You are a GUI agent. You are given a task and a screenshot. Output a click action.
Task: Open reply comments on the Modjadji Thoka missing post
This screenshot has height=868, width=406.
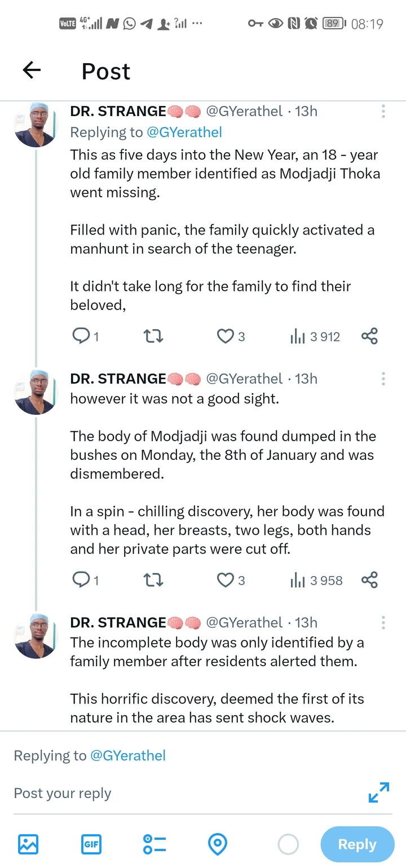[x=86, y=336]
